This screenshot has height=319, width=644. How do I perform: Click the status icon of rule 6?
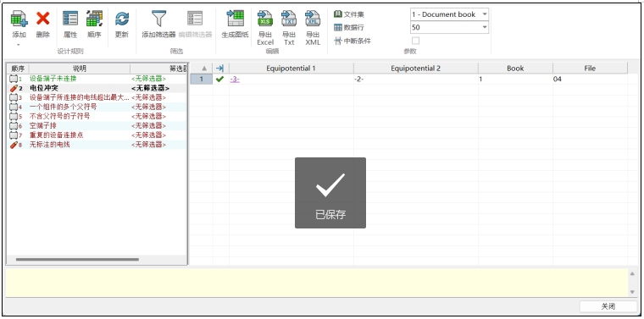14,125
